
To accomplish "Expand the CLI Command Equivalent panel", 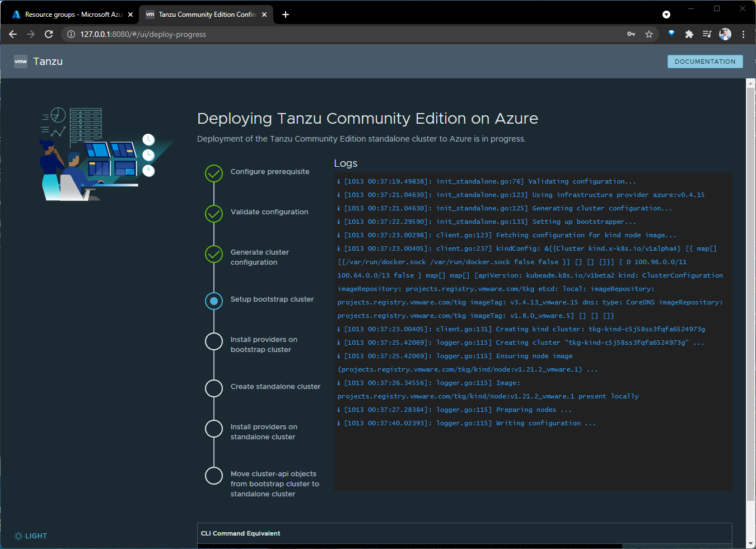I will tap(465, 533).
